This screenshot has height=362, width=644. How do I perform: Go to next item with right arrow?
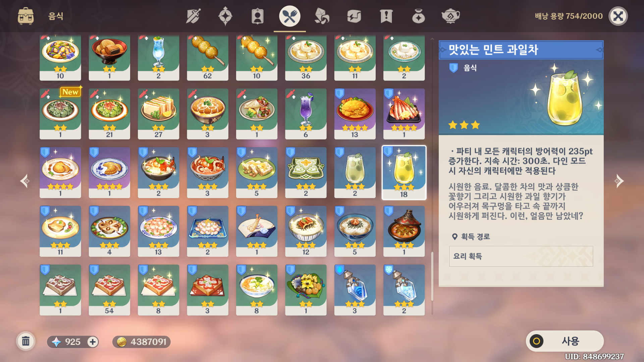619,181
